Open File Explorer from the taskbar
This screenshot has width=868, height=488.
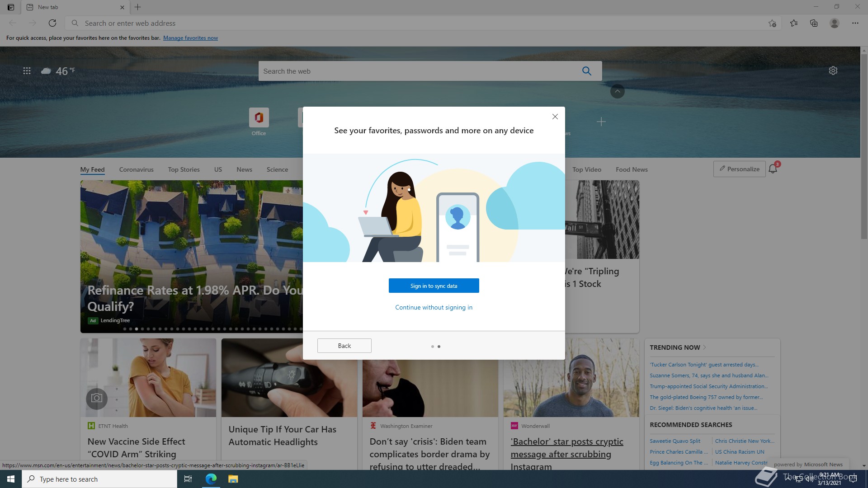coord(233,479)
